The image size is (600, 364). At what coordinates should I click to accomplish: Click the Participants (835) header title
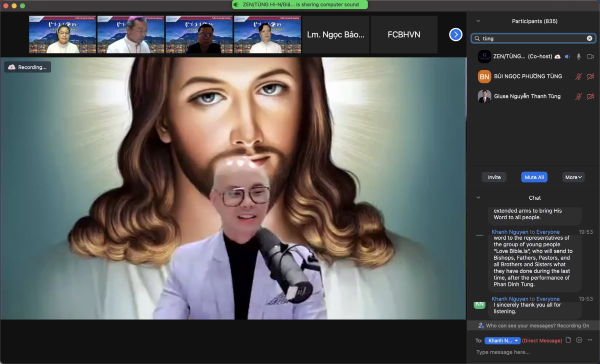pyautogui.click(x=534, y=21)
